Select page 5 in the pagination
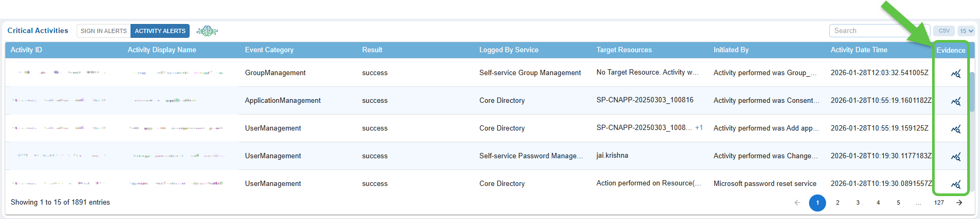This screenshot has height=219, width=980. (899, 202)
